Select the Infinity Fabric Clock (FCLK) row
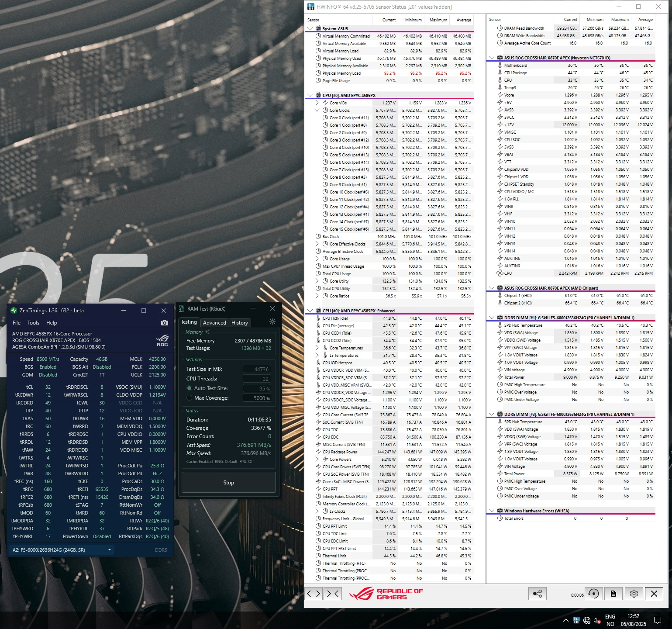 pyautogui.click(x=389, y=497)
